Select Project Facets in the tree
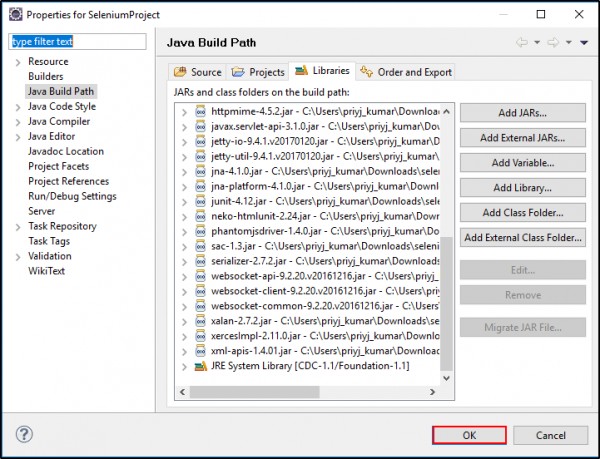600x459 pixels. [59, 166]
